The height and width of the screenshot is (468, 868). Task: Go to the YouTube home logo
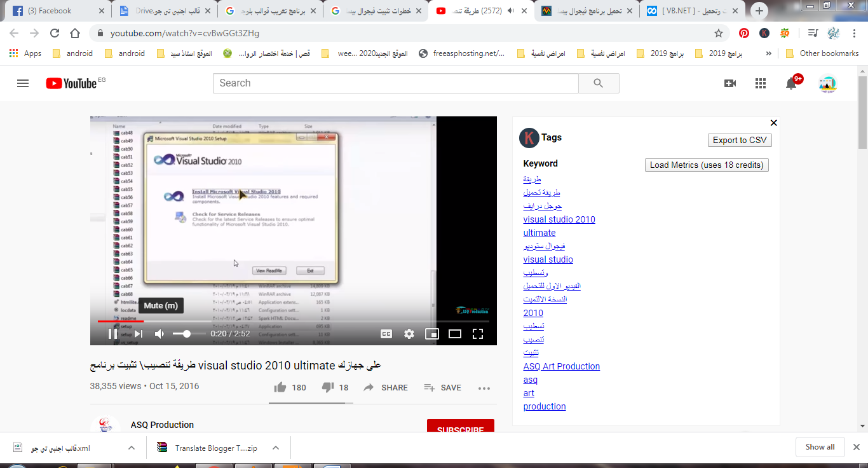[x=71, y=83]
